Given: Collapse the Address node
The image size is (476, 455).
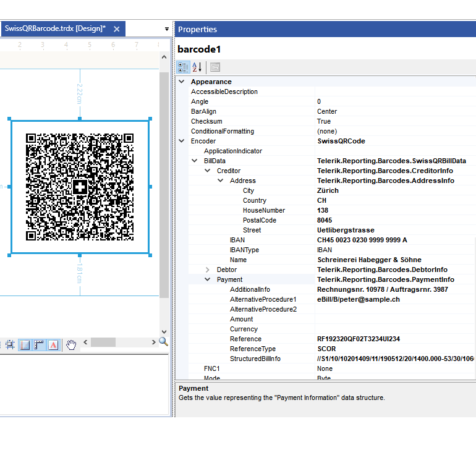Looking at the screenshot, I should point(221,181).
